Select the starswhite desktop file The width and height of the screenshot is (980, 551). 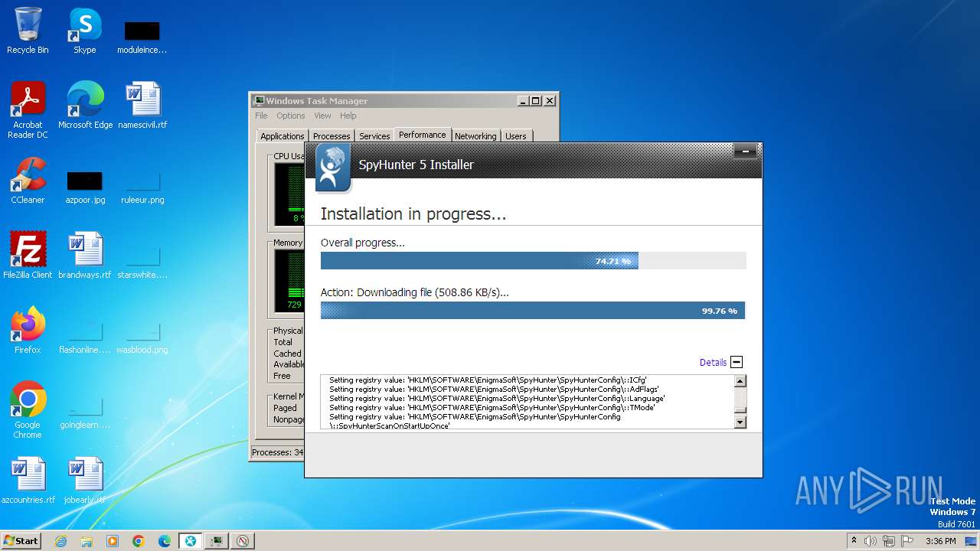pyautogui.click(x=142, y=260)
